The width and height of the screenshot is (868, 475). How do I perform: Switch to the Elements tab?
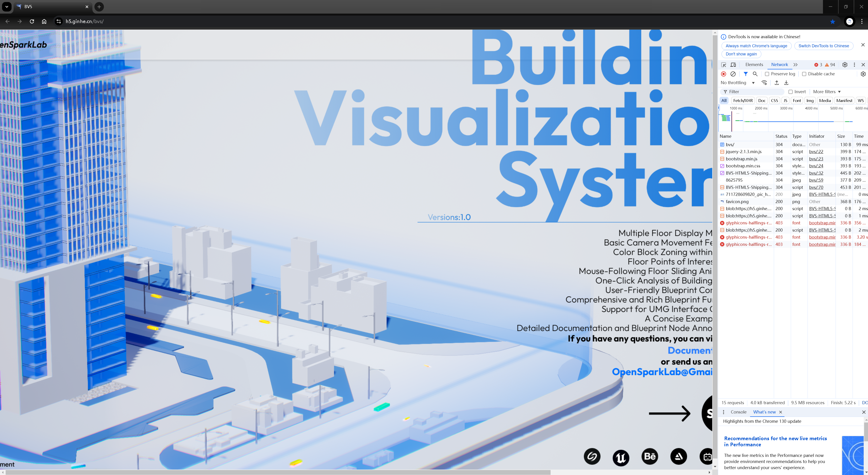[754, 65]
